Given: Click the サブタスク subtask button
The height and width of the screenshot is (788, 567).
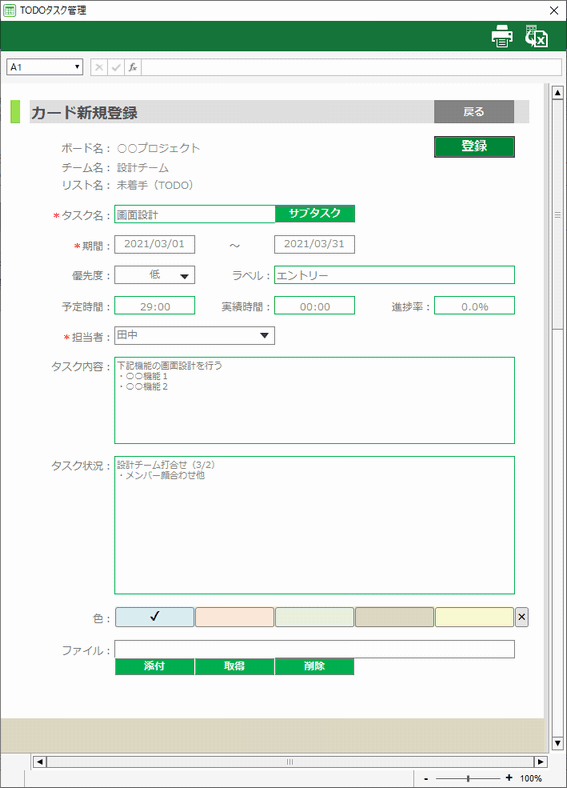Looking at the screenshot, I should pos(315,213).
